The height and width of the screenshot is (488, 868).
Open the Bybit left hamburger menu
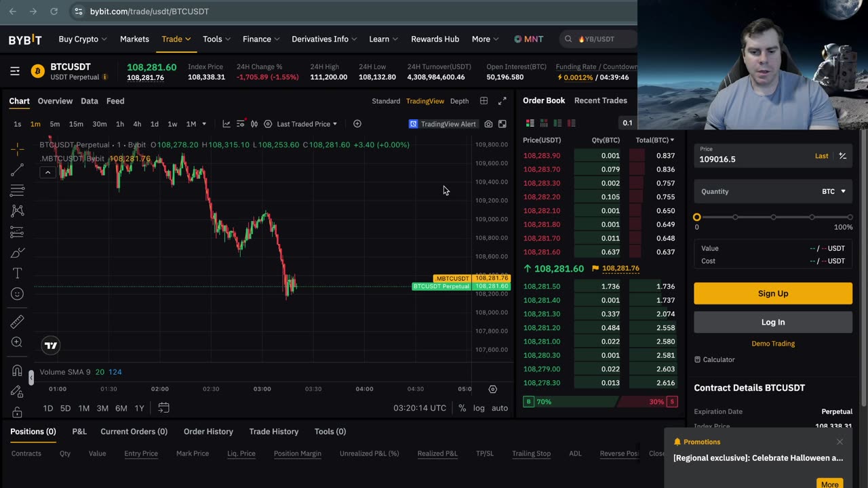tap(15, 71)
